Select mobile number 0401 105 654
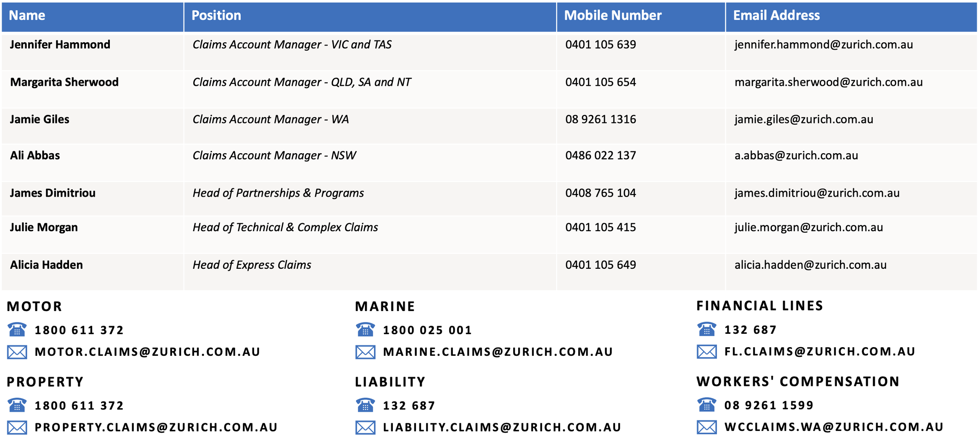The width and height of the screenshot is (980, 440). 601,82
